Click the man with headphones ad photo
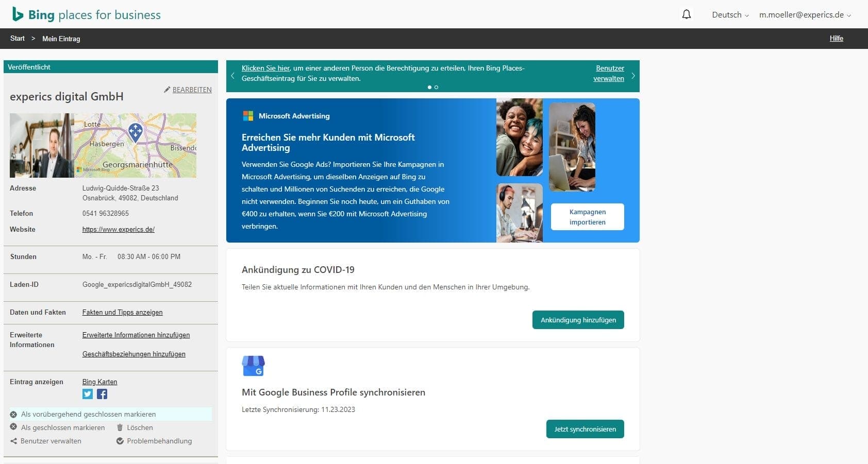The image size is (868, 464). tap(519, 213)
